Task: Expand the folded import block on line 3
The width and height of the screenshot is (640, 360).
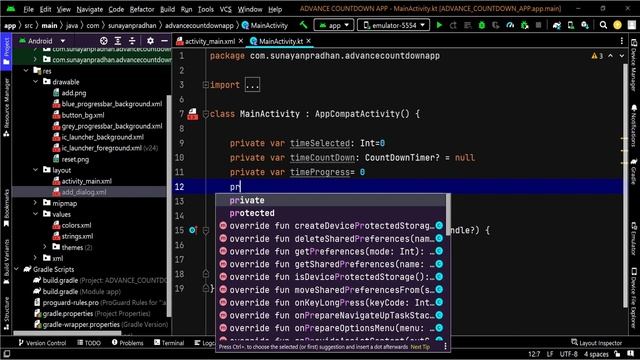Action: [x=206, y=85]
